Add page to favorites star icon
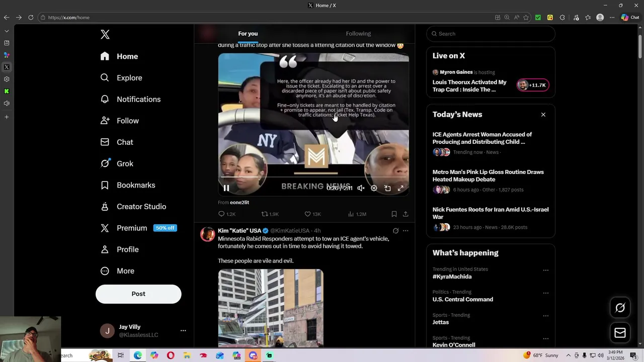 526,17
